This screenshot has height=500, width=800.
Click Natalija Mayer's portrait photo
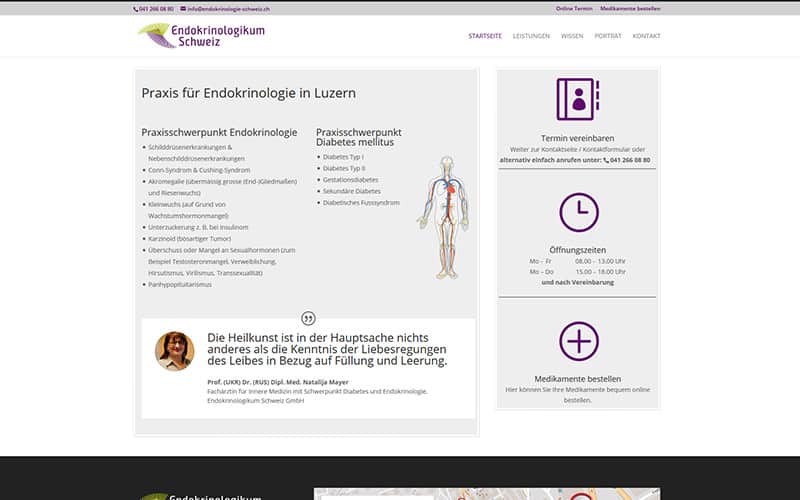174,351
